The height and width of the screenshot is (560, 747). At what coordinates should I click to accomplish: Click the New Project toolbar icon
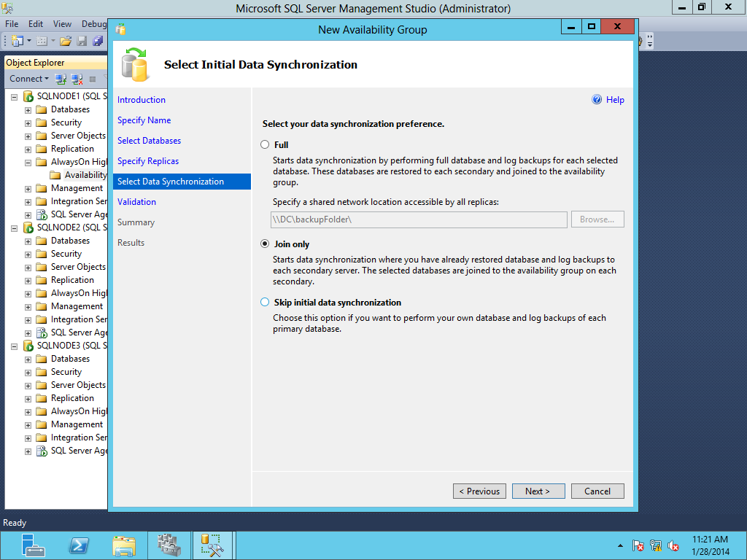18,41
